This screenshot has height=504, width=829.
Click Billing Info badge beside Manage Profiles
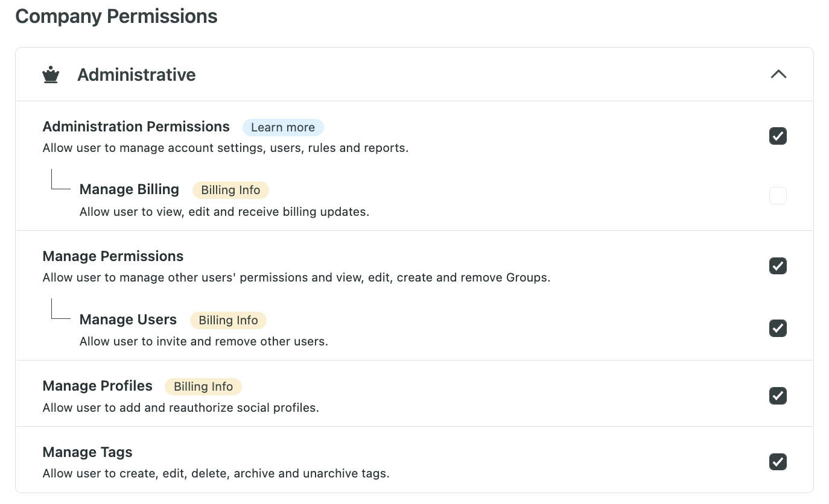tap(203, 386)
